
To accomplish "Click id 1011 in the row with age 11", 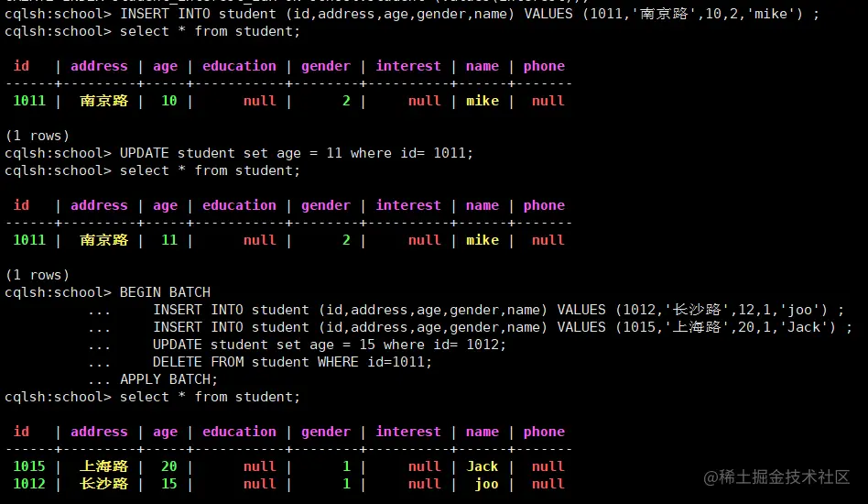I will click(29, 240).
